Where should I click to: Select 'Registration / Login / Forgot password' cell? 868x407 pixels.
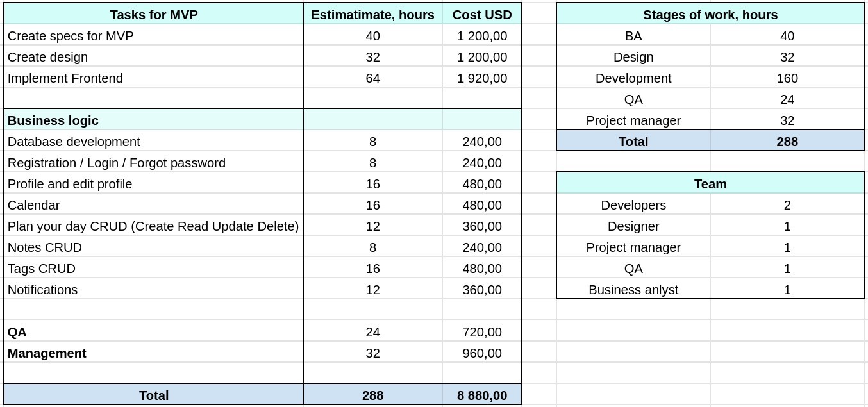(154, 163)
